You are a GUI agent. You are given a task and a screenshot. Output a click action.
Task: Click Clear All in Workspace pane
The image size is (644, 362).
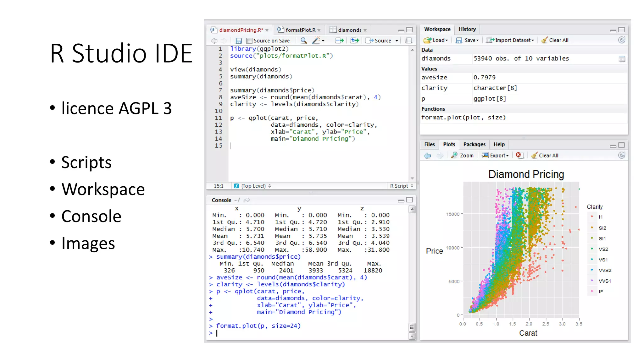pos(555,40)
